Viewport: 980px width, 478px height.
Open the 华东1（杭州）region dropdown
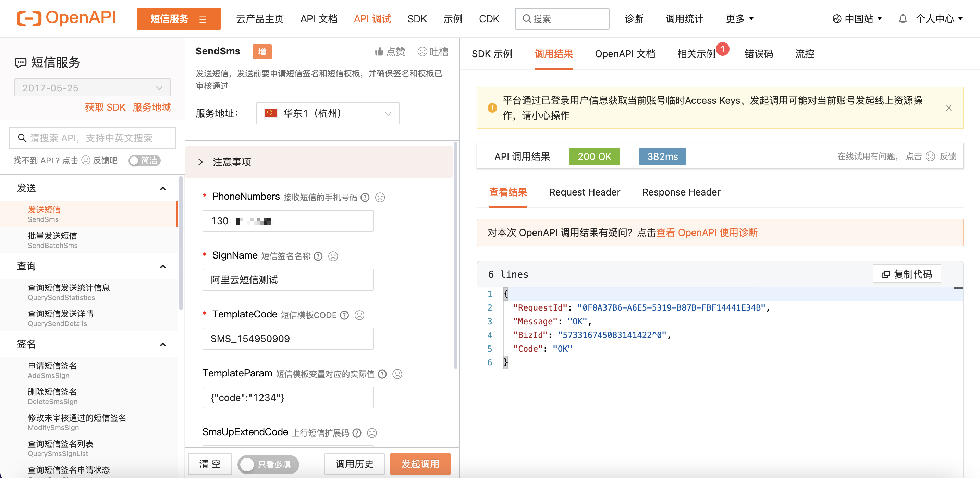[328, 113]
